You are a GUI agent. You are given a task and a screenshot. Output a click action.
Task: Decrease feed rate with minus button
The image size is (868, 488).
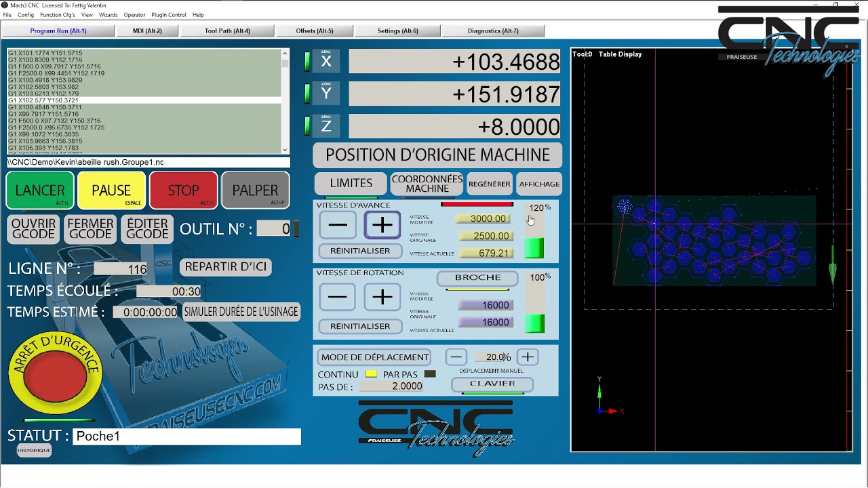pyautogui.click(x=338, y=225)
